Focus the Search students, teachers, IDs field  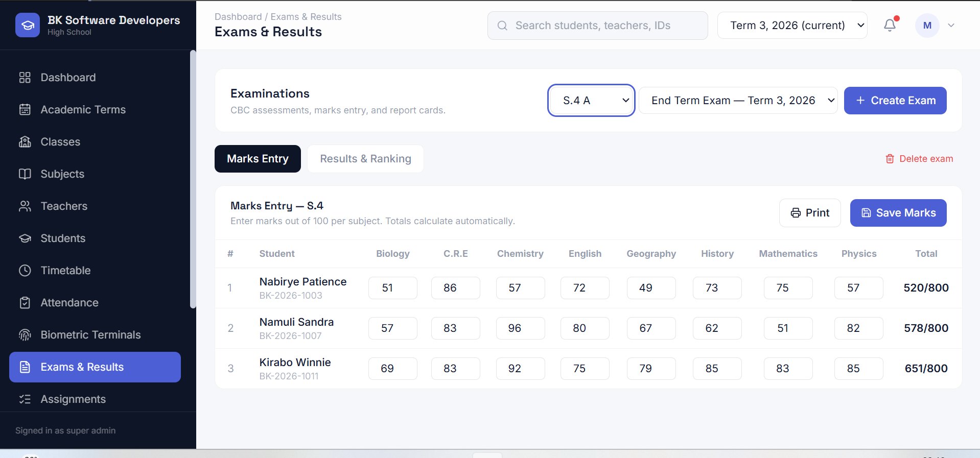click(x=597, y=26)
